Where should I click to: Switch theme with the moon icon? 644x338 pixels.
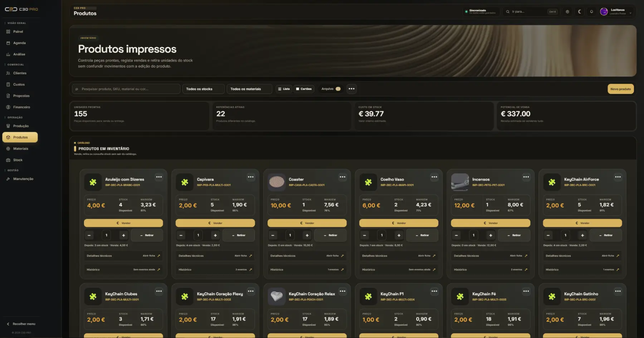coord(580,12)
